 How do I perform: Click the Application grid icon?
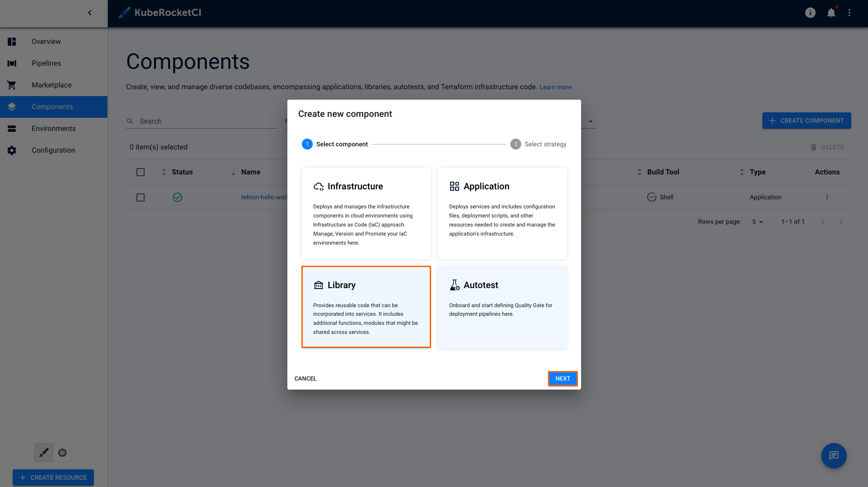[x=454, y=186]
